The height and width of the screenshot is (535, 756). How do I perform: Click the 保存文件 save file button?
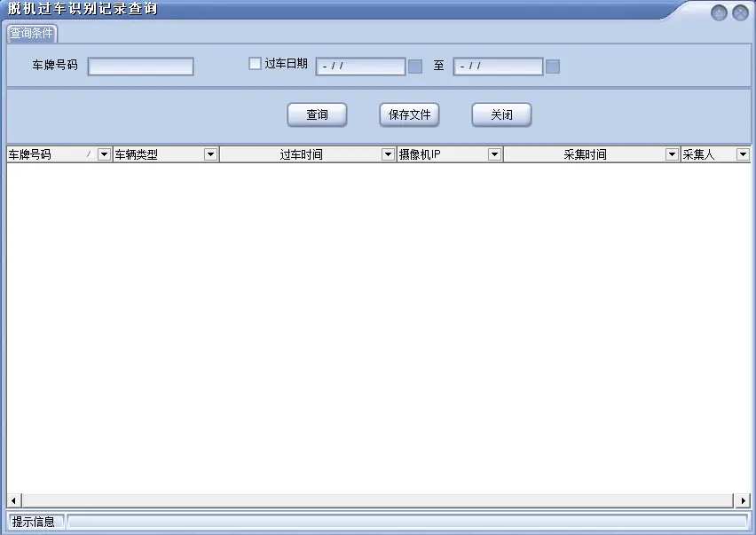409,114
